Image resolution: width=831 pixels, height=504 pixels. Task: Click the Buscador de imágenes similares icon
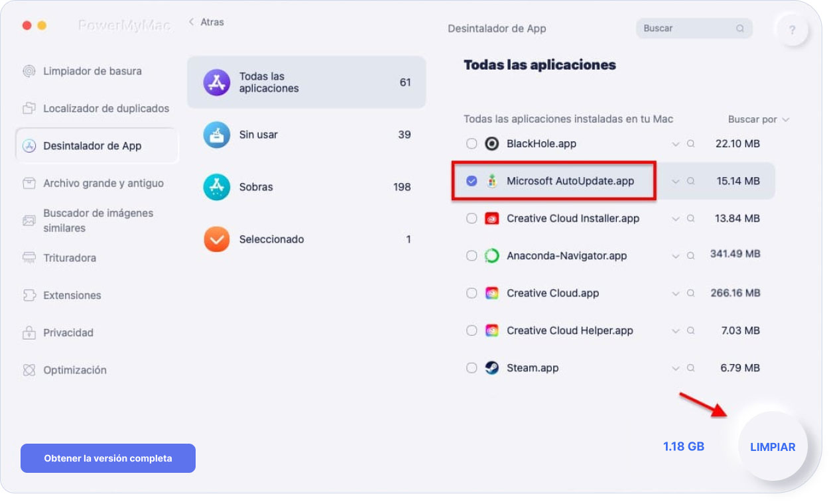click(x=29, y=220)
